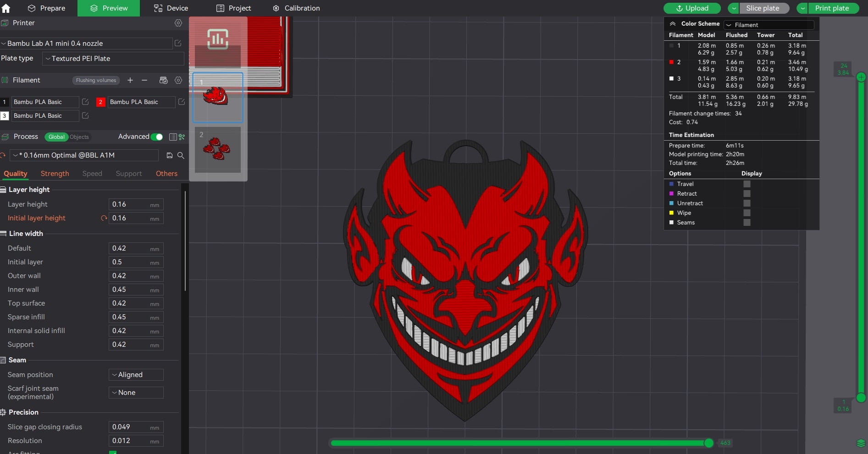This screenshot has width=868, height=454.
Task: Open the compare presets list icon
Action: coord(173,137)
